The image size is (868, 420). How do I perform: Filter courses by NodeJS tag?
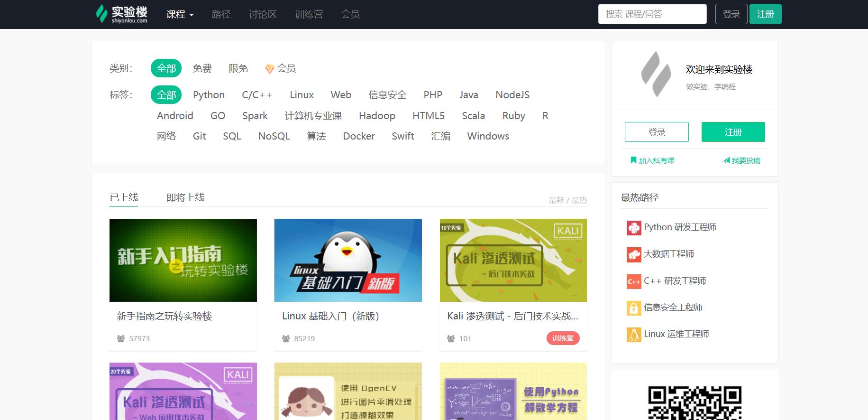512,95
